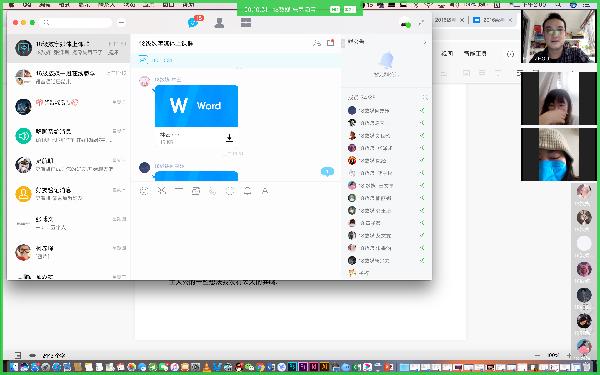Expand the group members list
The image size is (600, 375).
point(424,98)
